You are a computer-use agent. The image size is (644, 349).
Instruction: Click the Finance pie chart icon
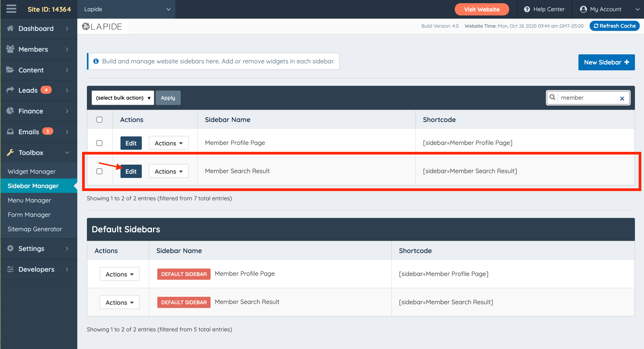(10, 111)
